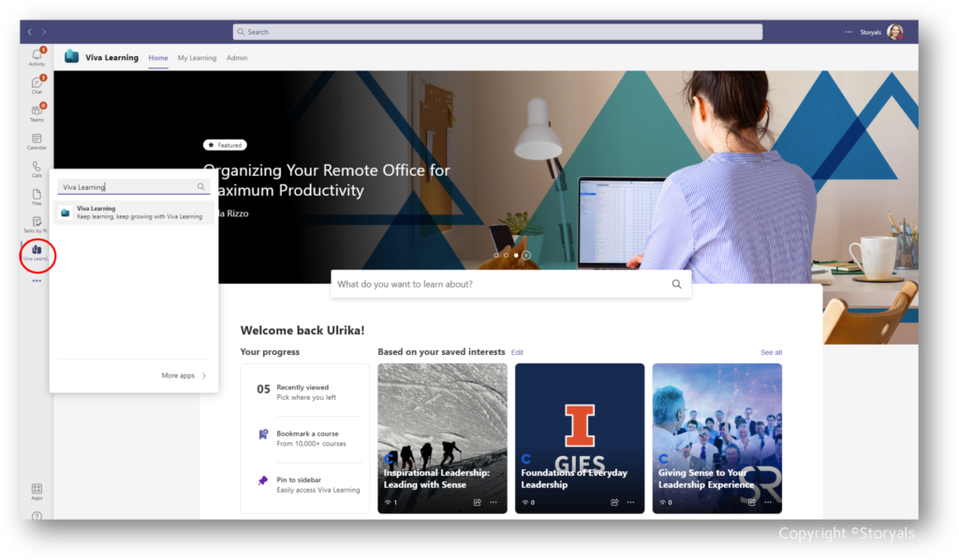
Task: Open the Admin tab in Viva Learning
Action: tap(237, 57)
